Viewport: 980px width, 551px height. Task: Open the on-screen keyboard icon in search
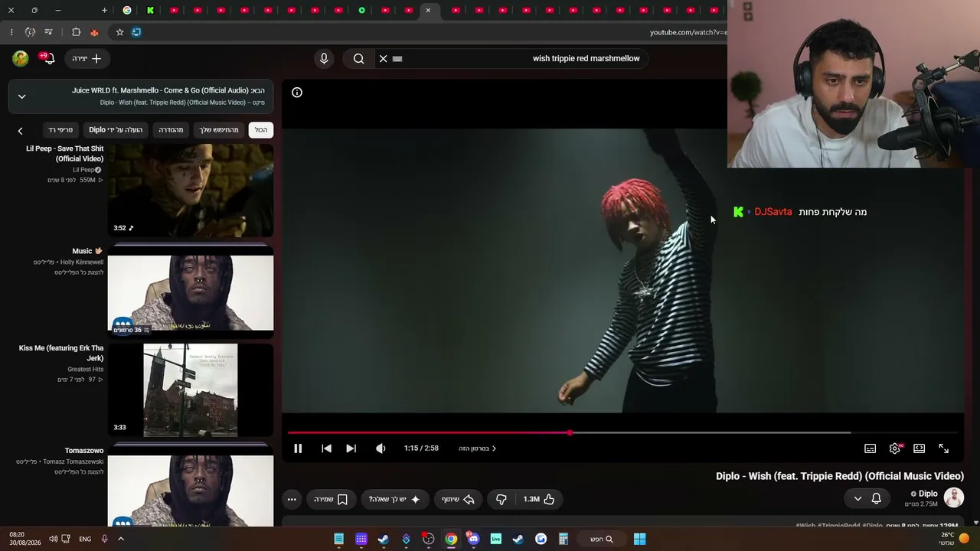pos(397,58)
